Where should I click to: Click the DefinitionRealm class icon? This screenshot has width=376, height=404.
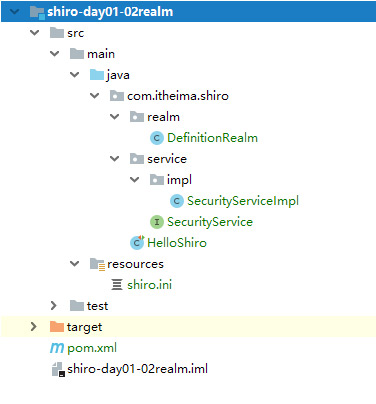[x=157, y=138]
